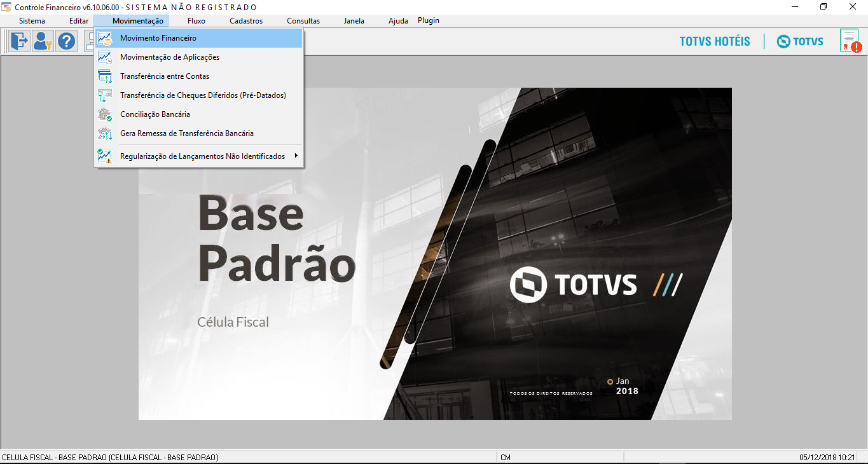Choose Transferência entre Contas
The width and height of the screenshot is (868, 464).
tap(198, 76)
